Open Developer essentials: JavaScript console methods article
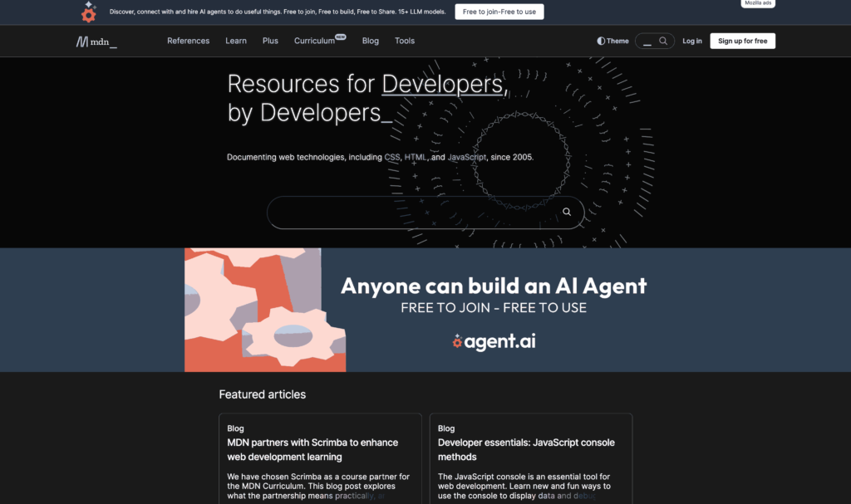Screen dimensions: 851x504 coord(526,450)
